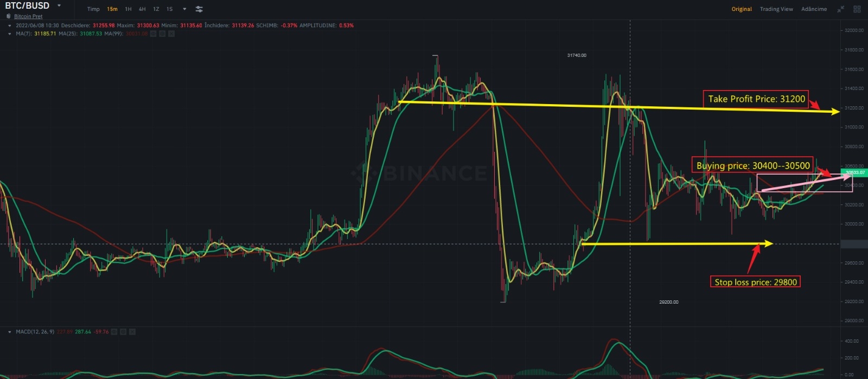Expand the more intervals dropdown arrow

pyautogui.click(x=184, y=9)
